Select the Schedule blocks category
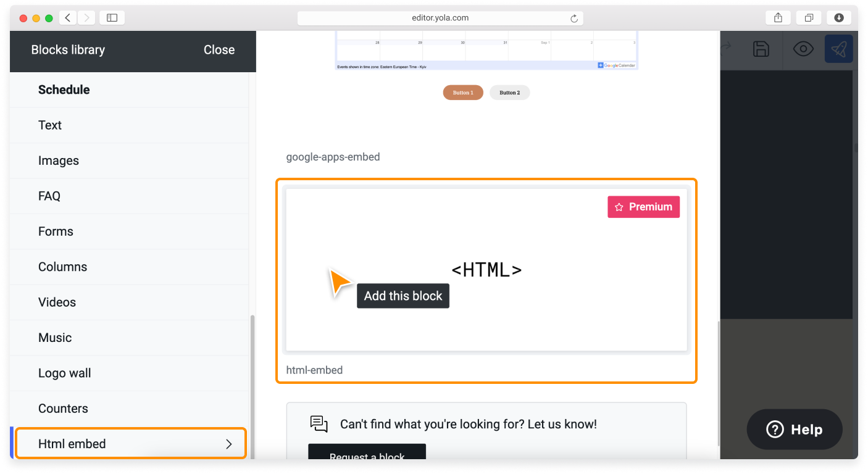This screenshot has height=474, width=868. pyautogui.click(x=64, y=89)
